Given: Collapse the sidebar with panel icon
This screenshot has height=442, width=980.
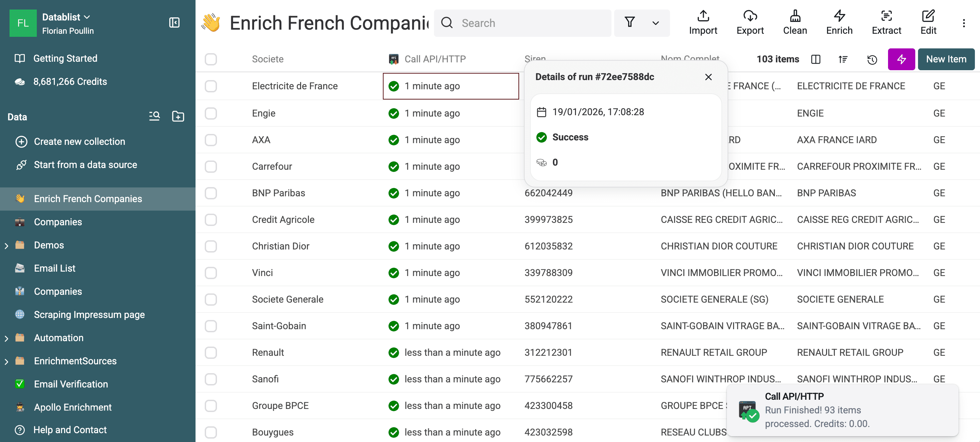Looking at the screenshot, I should point(174,23).
